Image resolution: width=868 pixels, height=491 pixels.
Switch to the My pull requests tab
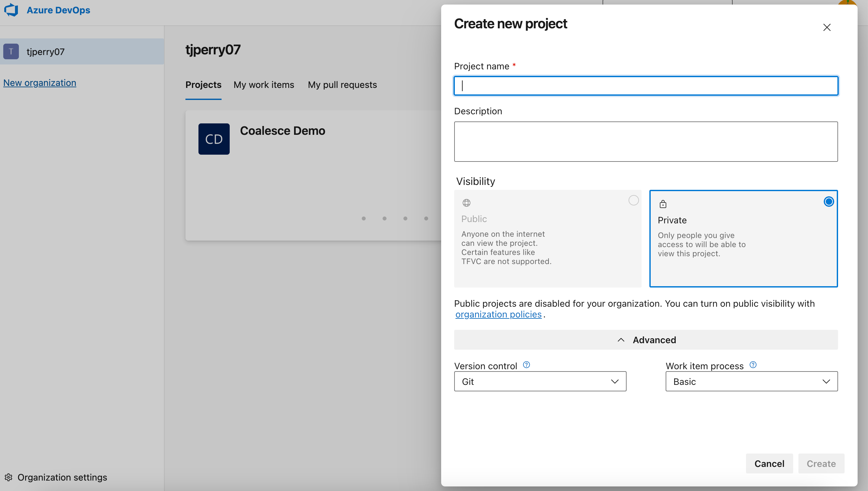click(x=342, y=85)
